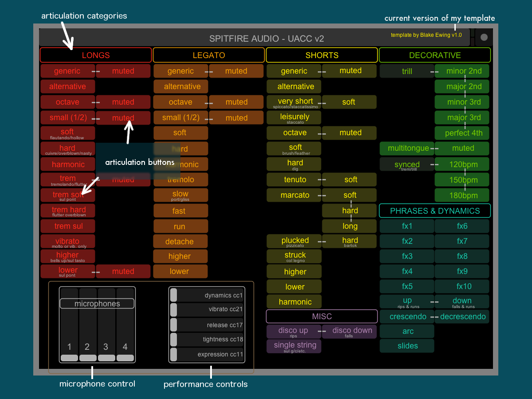Trigger the fx10 phrase

click(x=462, y=286)
